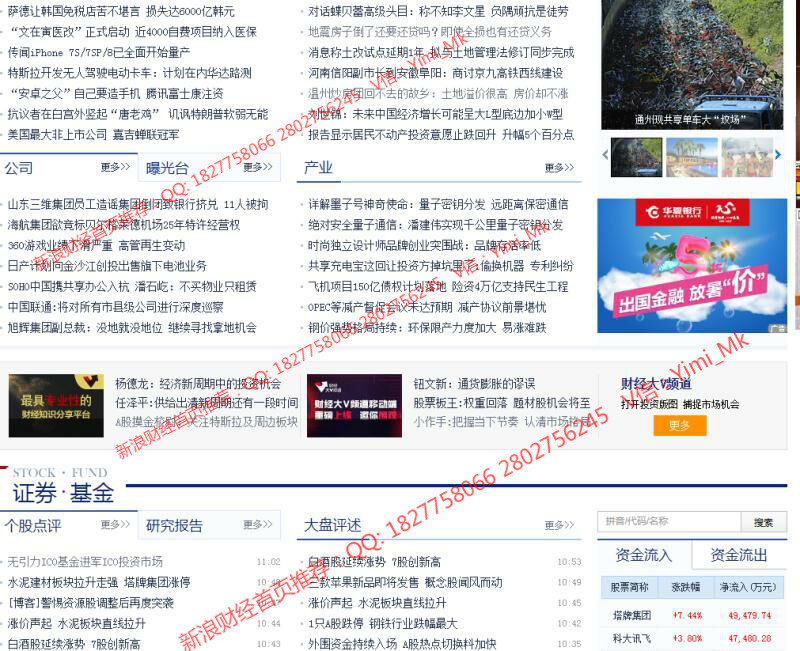Open 任泽平:供给出清新周期 article
800x651 pixels.
click(x=207, y=403)
